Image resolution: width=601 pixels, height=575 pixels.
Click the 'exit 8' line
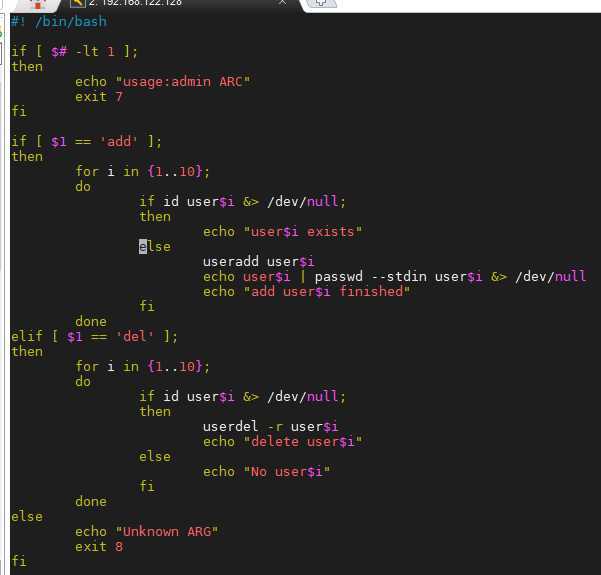click(99, 546)
